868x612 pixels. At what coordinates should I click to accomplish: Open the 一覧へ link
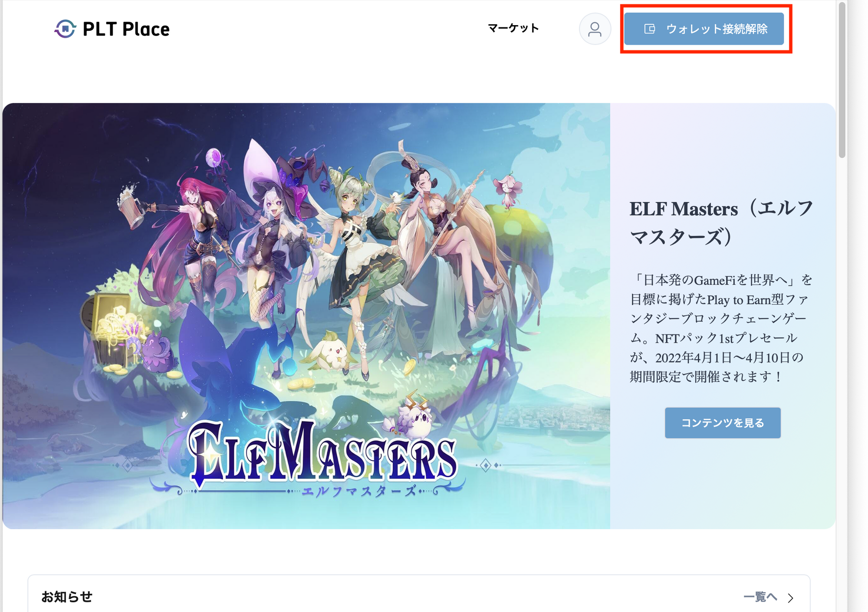[760, 597]
